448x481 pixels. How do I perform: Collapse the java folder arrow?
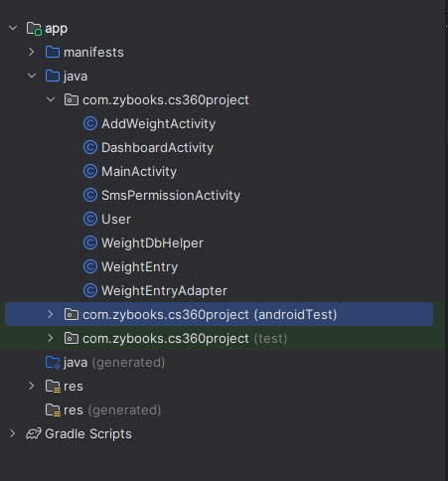click(32, 76)
